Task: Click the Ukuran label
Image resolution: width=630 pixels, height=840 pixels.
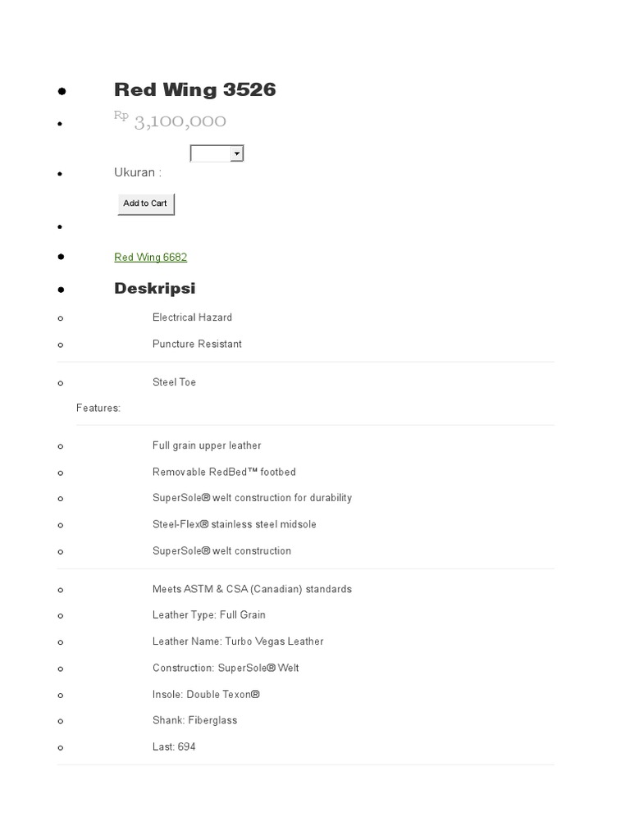Action: click(x=137, y=172)
